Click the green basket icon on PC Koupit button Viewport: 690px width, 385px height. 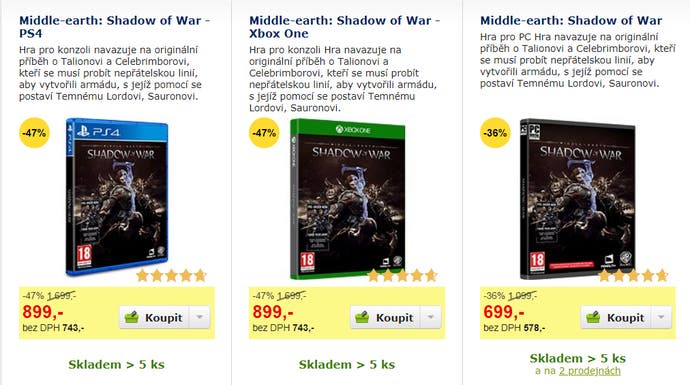(x=593, y=317)
